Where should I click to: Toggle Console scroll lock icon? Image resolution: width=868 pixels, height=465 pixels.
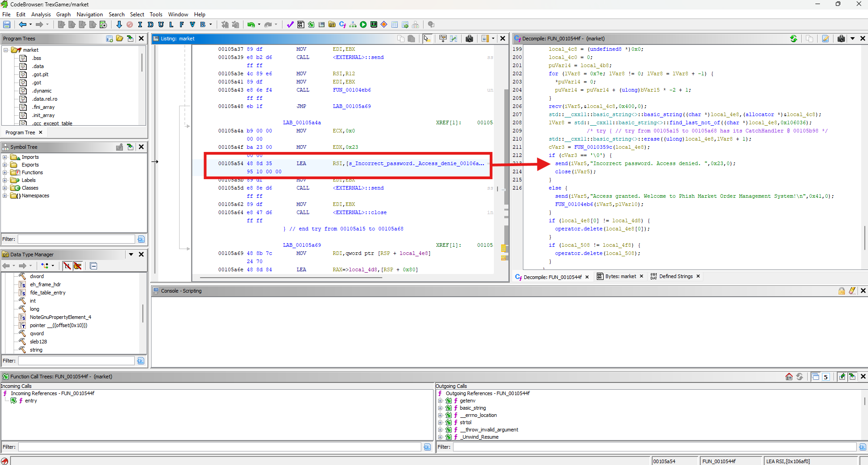tap(842, 291)
